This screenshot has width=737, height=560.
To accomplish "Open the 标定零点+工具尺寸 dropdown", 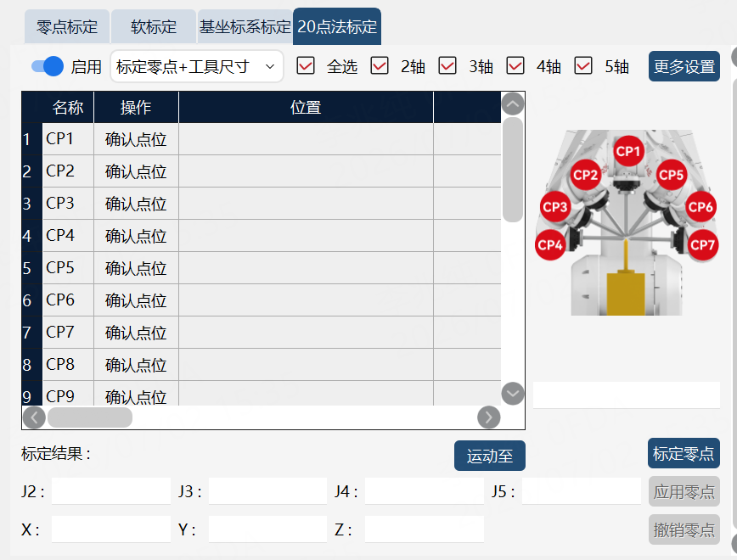I will 196,66.
